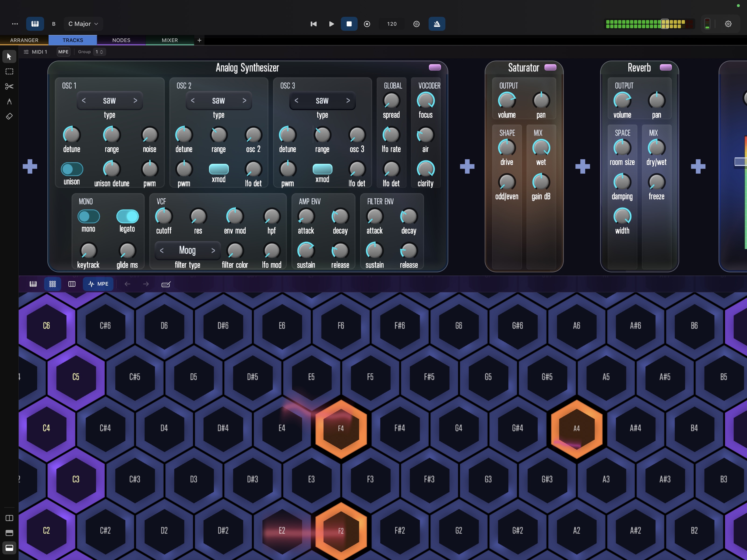
Task: Toggle the metronome icon
Action: pyautogui.click(x=437, y=24)
